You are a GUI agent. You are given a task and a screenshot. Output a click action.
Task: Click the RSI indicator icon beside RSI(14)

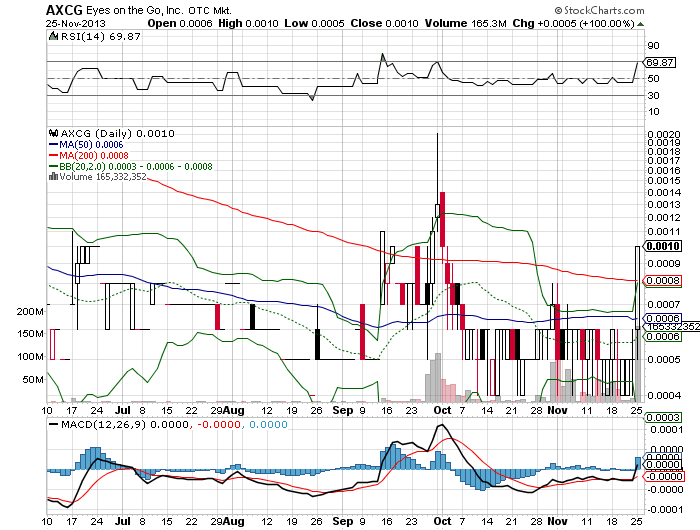tap(54, 36)
